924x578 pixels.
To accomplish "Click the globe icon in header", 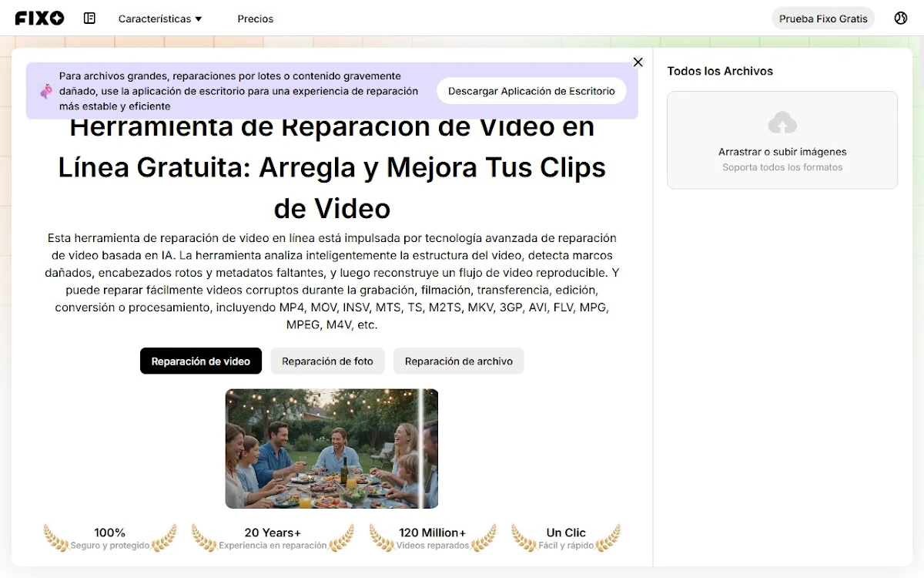I will pos(901,18).
